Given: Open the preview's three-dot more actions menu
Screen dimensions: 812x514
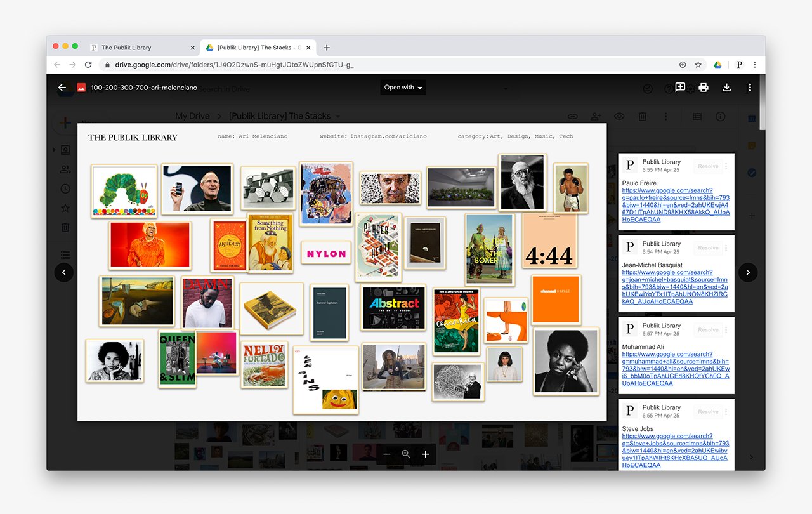Looking at the screenshot, I should [750, 88].
